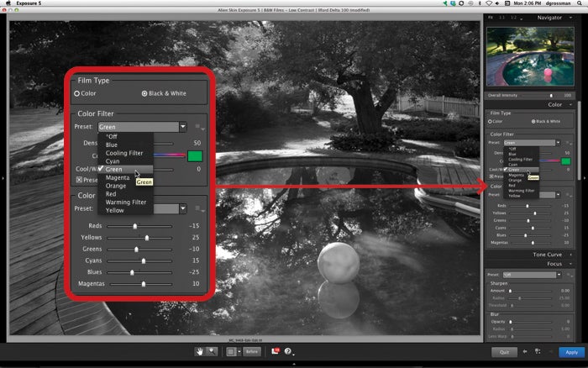588x368 pixels.
Task: Open the Apple menu
Action: [8, 3]
